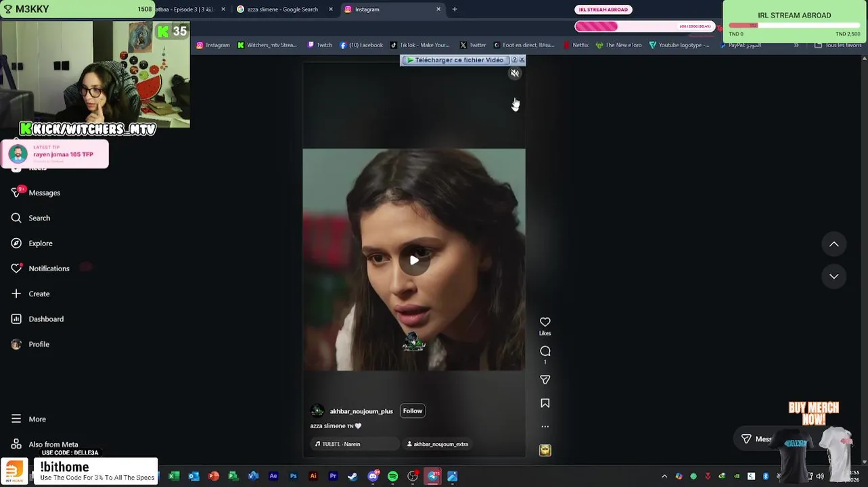868x487 pixels.
Task: Open Dashboard from the sidebar
Action: (x=37, y=319)
